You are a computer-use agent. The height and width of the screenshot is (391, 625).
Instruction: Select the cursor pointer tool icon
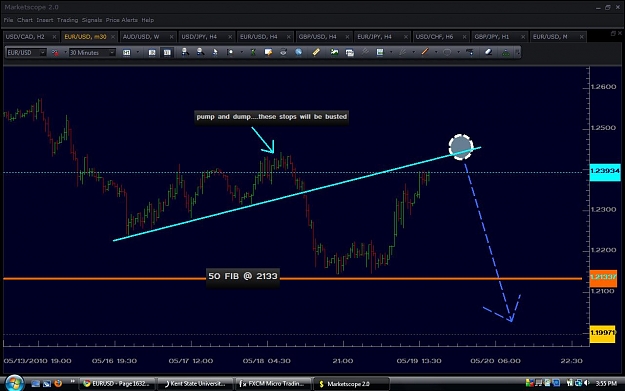coord(215,52)
